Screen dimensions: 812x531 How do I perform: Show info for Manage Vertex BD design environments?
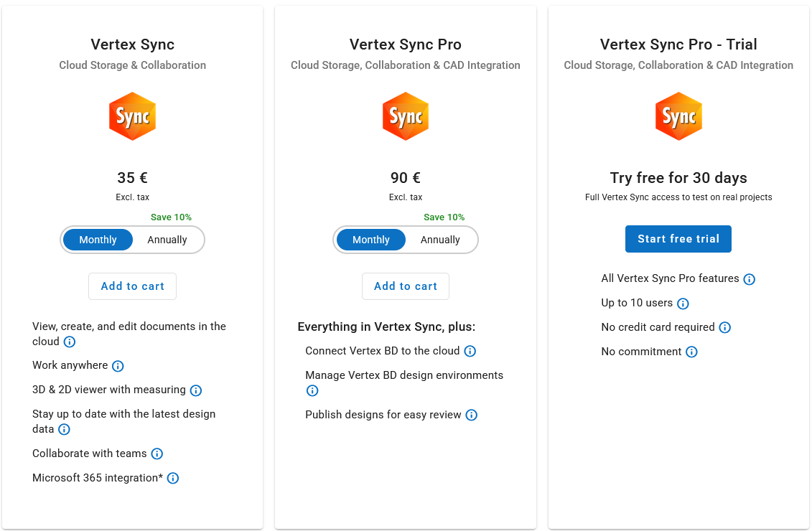pos(312,390)
